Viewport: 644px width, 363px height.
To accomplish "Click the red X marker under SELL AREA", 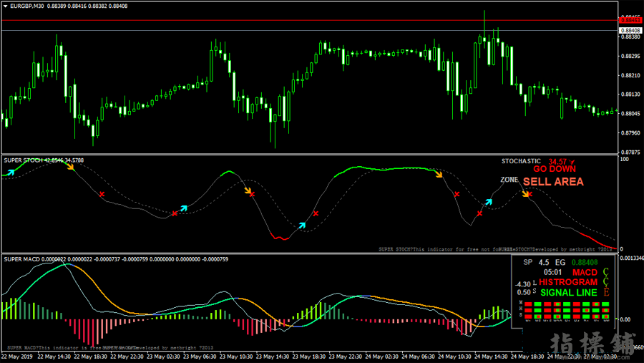I will point(530,194).
